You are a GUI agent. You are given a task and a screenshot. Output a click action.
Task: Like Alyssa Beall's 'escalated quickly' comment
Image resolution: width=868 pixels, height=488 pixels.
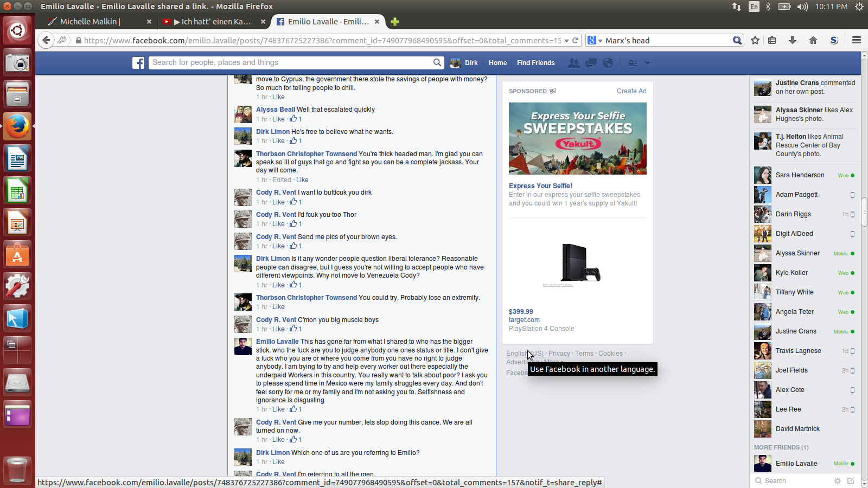pyautogui.click(x=278, y=119)
